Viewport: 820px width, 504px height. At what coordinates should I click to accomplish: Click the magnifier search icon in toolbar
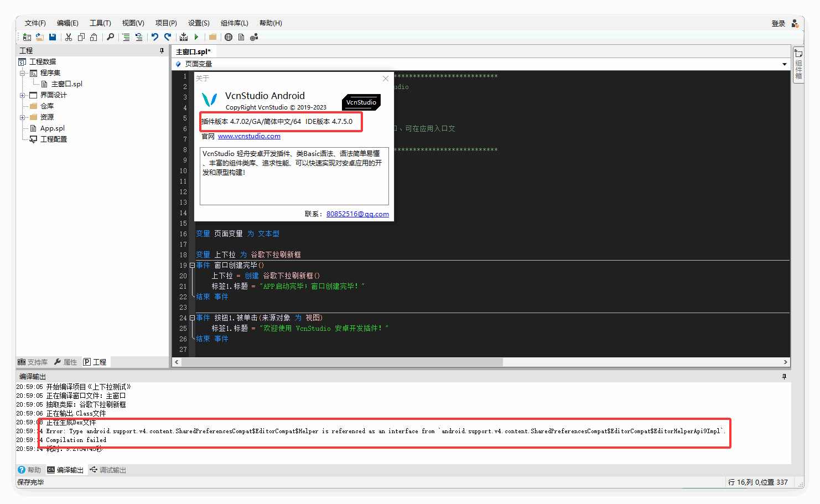coord(111,37)
